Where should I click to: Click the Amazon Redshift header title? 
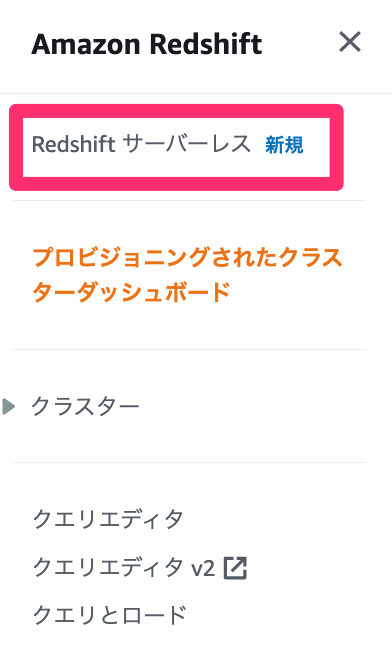click(147, 44)
